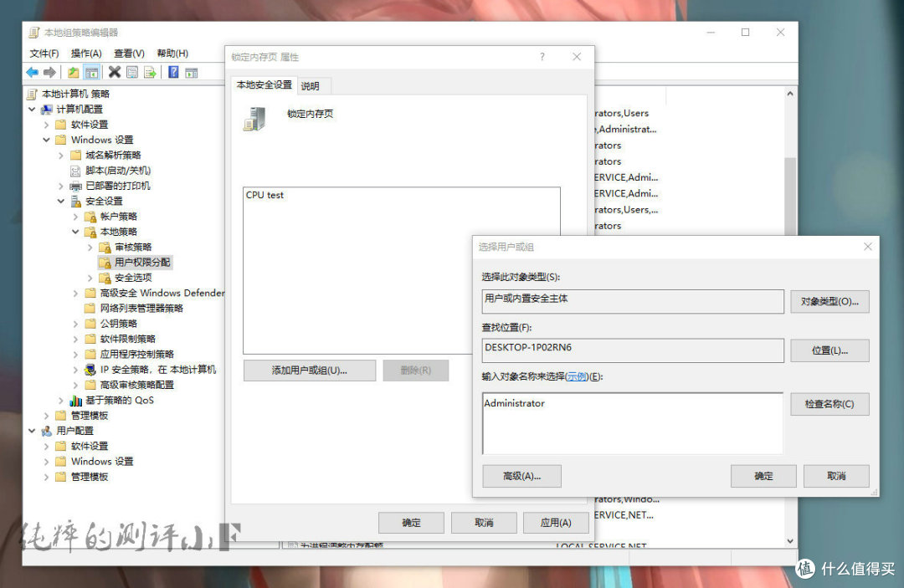The image size is (904, 588).
Task: Click the locked-folder icon beside 安全选项
Action: (105, 278)
